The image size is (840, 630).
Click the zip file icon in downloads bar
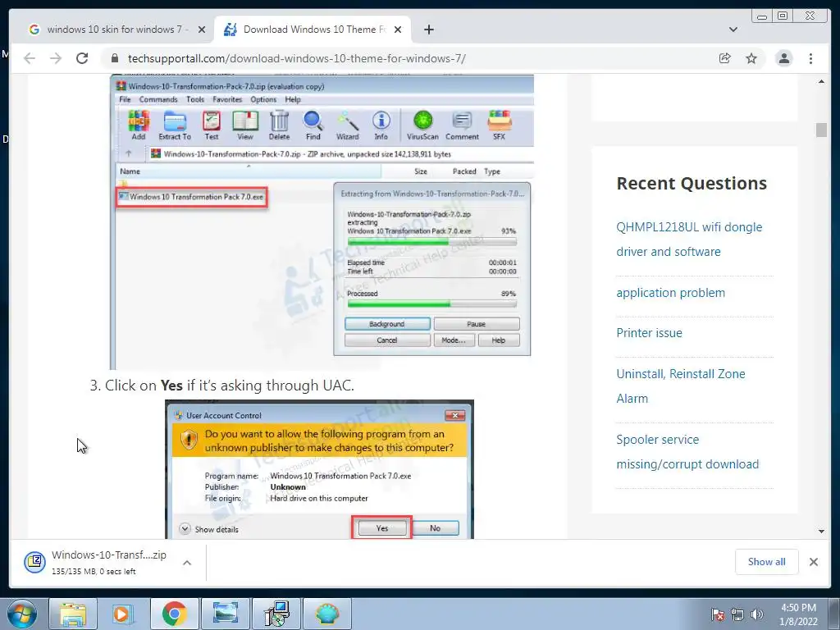click(x=34, y=562)
